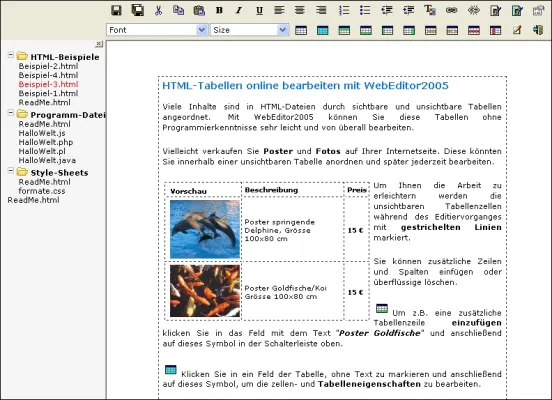Image resolution: width=552 pixels, height=400 pixels.
Task: Delete row using the red-row table icon
Action: pyautogui.click(x=474, y=30)
